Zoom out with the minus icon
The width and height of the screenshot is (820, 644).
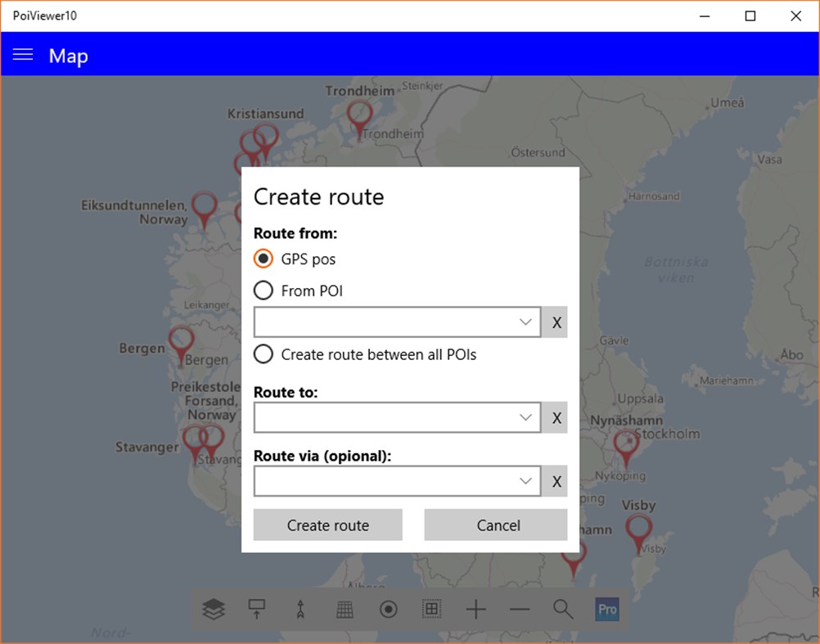click(519, 609)
